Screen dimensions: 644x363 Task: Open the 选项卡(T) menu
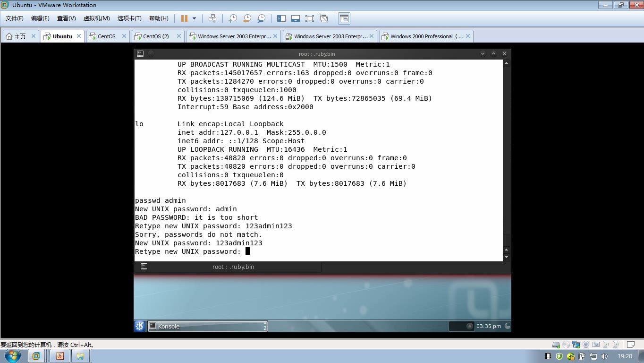(x=129, y=18)
